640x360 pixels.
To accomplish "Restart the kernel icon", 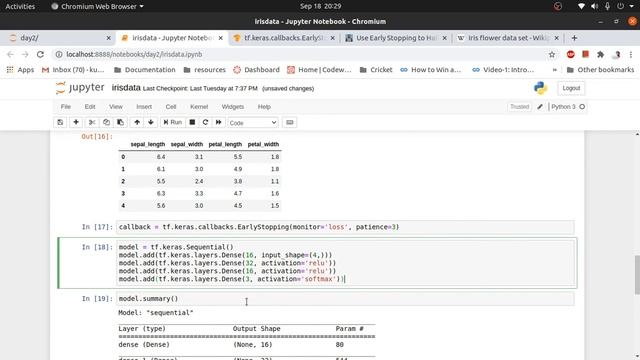I will 205,122.
